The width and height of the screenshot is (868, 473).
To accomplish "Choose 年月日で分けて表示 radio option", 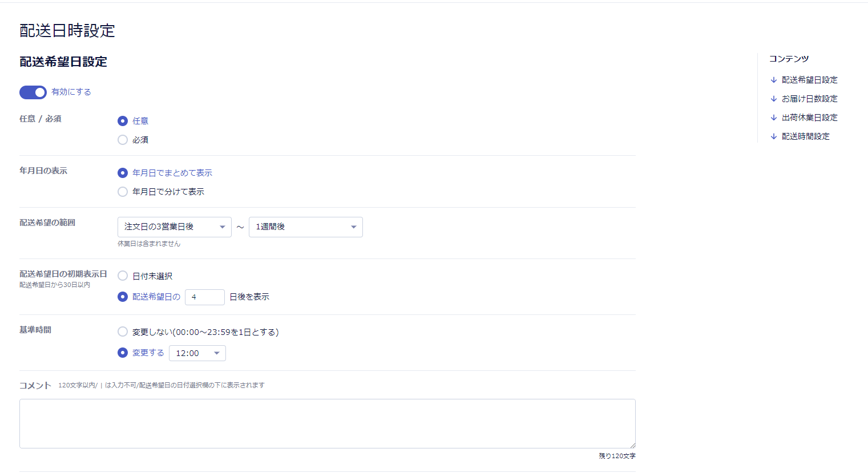I will pos(123,192).
